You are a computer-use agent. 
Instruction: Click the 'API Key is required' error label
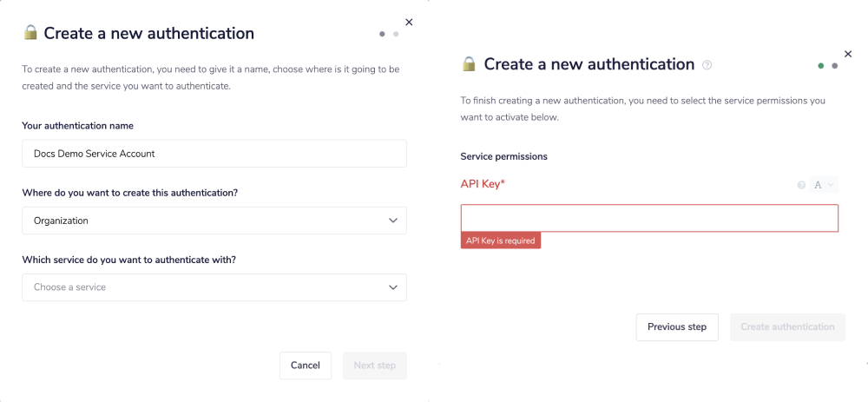[501, 241]
